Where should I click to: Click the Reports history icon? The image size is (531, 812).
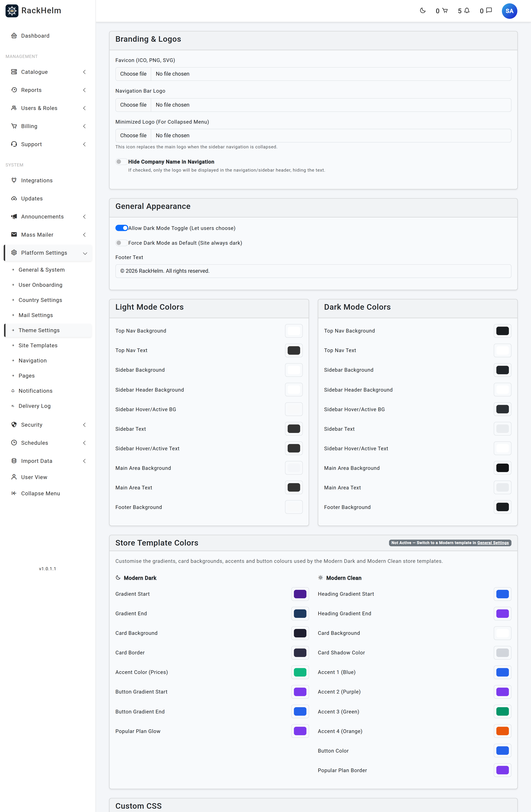click(14, 90)
